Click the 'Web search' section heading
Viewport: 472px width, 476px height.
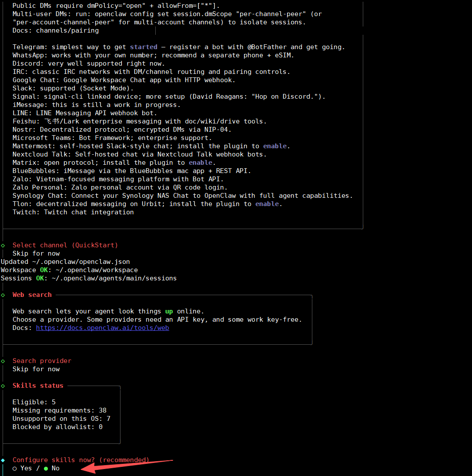coord(32,295)
